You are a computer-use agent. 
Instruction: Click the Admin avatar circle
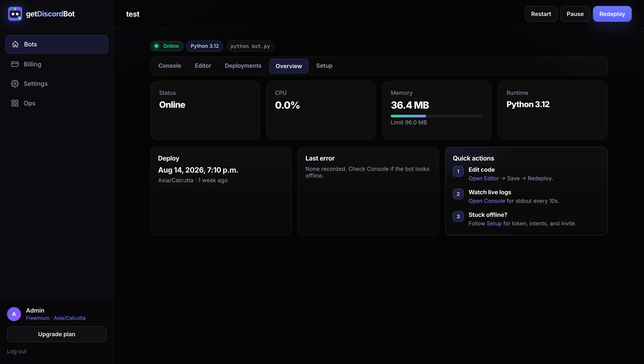click(14, 314)
